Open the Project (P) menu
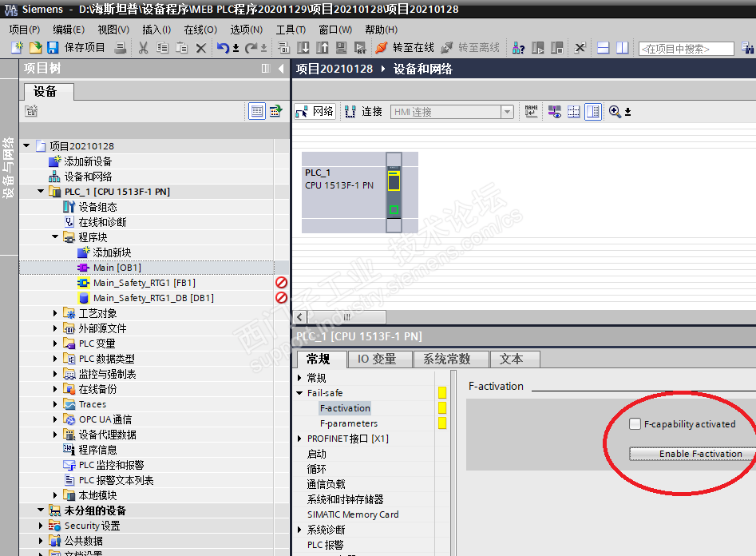Screen dimensions: 756x556 coord(25,30)
